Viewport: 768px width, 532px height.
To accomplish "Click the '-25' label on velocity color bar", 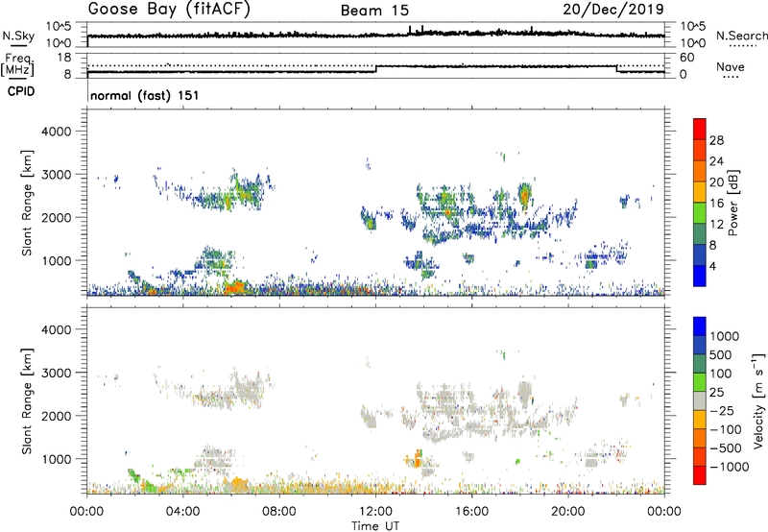I will (722, 411).
